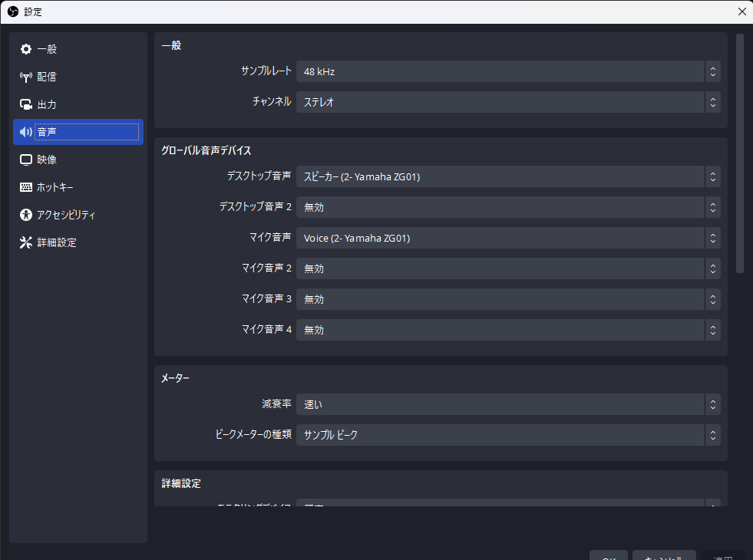The image size is (753, 560).
Task: Expand the デスクトップ音声 device dropdown
Action: [507, 176]
